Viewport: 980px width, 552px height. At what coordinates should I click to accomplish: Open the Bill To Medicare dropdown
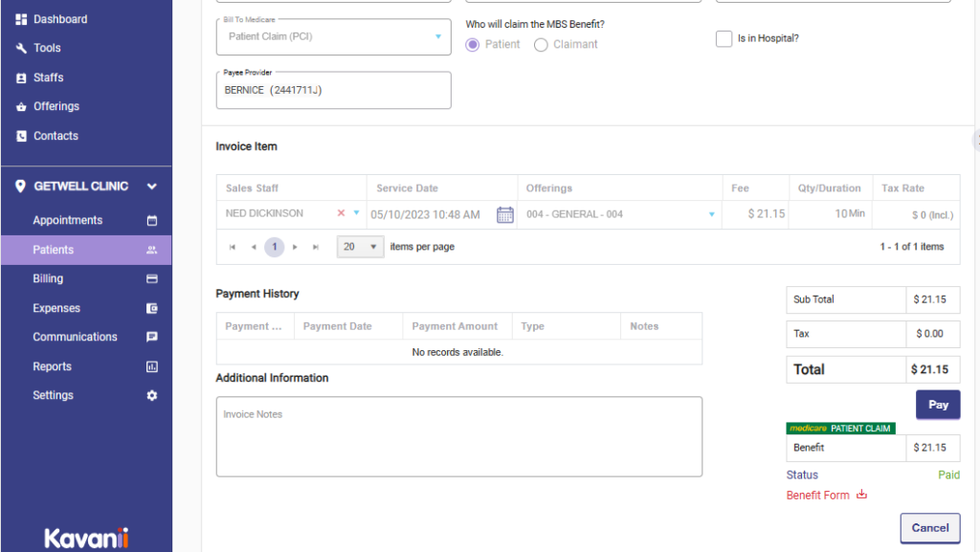point(437,36)
